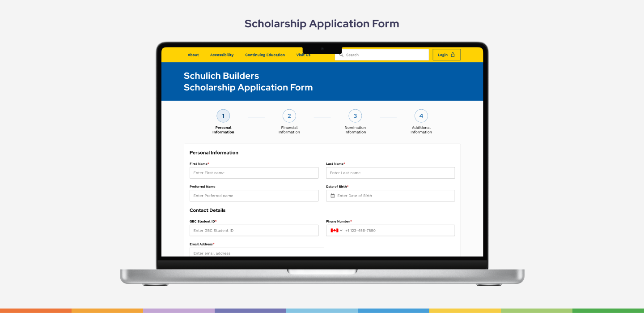Click the Email Address input field
The height and width of the screenshot is (313, 644).
pyautogui.click(x=257, y=253)
